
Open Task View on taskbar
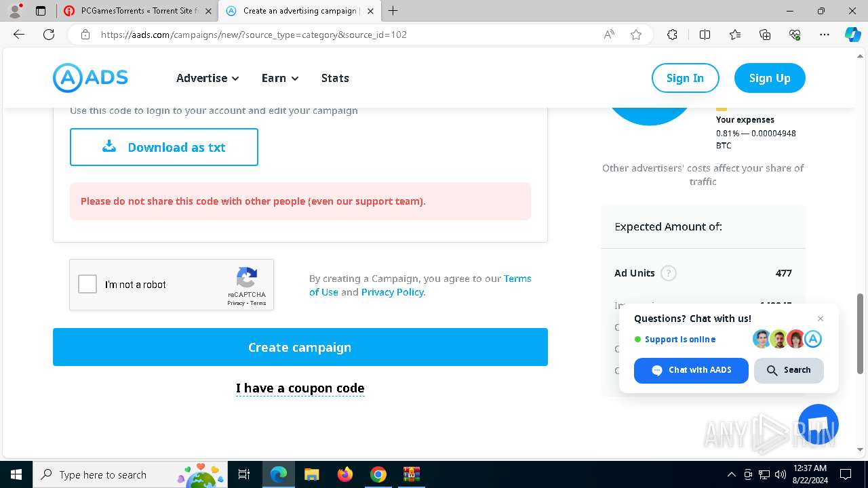pyautogui.click(x=244, y=474)
